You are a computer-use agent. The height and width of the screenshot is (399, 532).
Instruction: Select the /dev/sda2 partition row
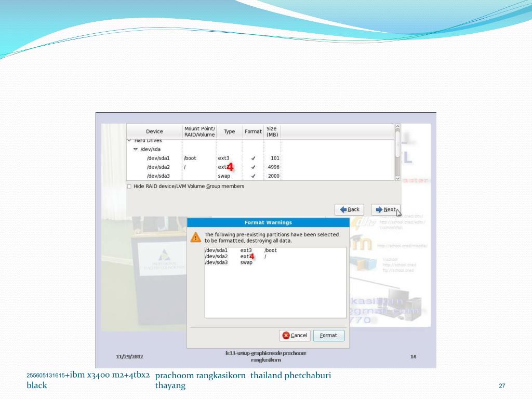pos(260,167)
